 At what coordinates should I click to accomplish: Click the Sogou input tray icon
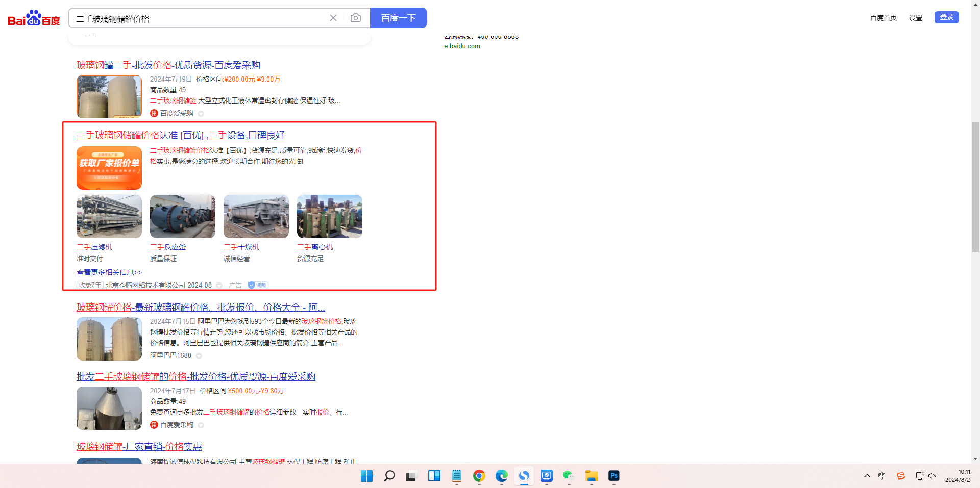[901, 476]
